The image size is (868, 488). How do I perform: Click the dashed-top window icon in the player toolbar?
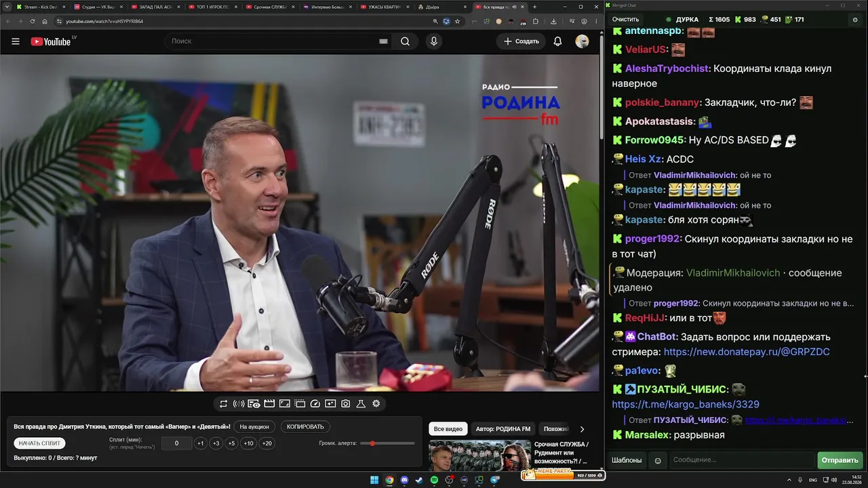[300, 404]
